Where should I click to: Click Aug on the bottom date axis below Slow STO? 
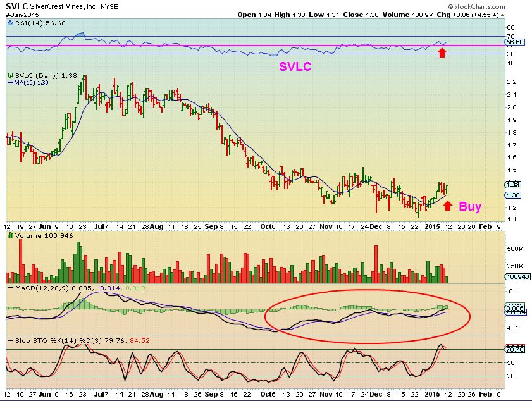[x=156, y=394]
